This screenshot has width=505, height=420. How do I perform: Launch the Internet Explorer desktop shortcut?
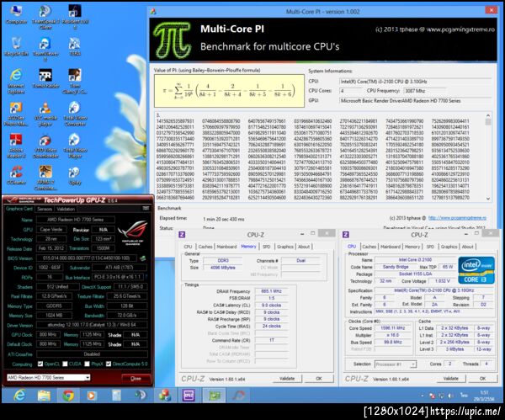tap(16, 81)
